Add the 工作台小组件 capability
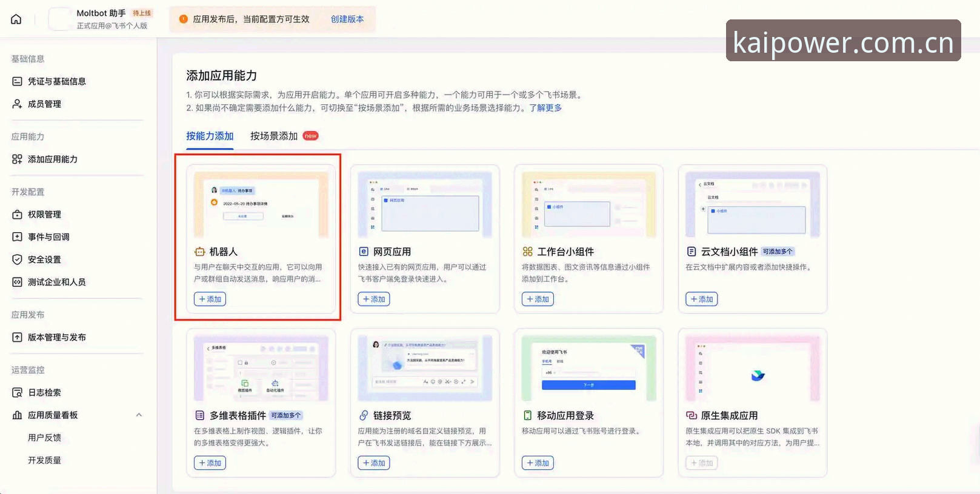Image resolution: width=980 pixels, height=494 pixels. (538, 299)
